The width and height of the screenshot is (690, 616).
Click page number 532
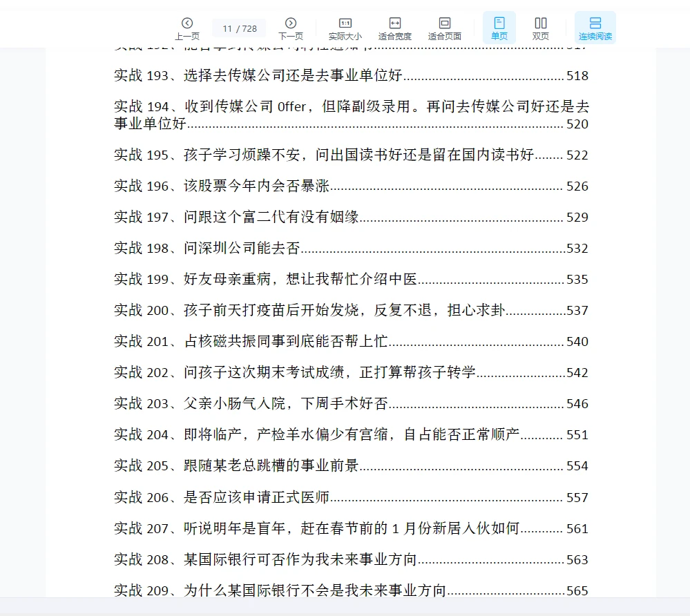coord(577,248)
